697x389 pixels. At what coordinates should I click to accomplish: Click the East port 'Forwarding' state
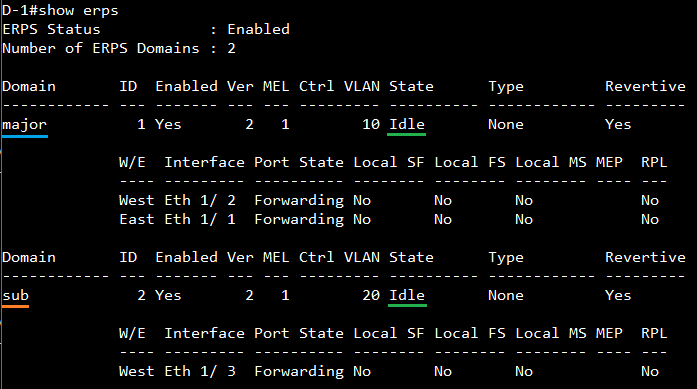299,220
